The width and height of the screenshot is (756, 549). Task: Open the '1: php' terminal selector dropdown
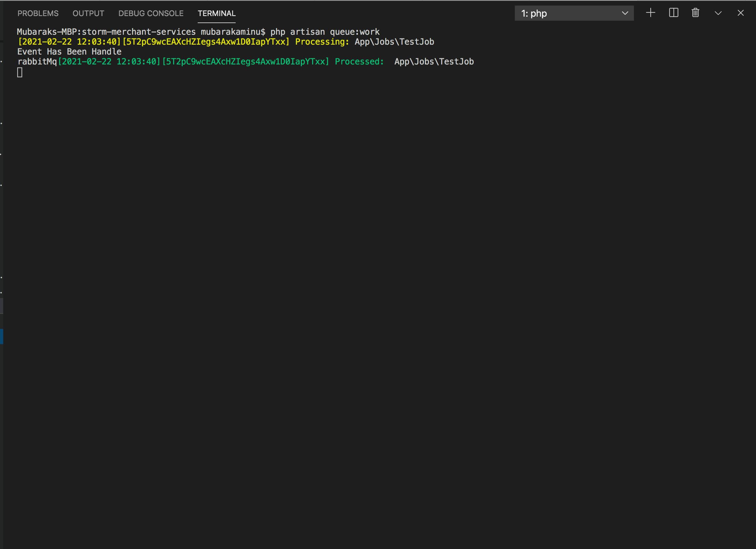point(574,13)
